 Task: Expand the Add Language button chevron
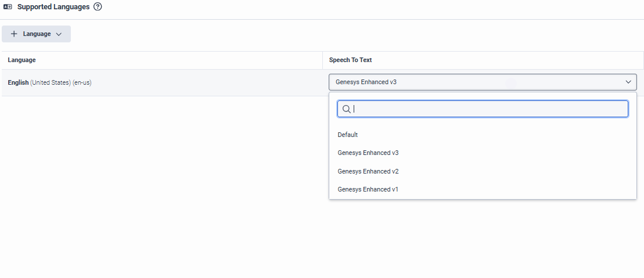click(x=59, y=34)
